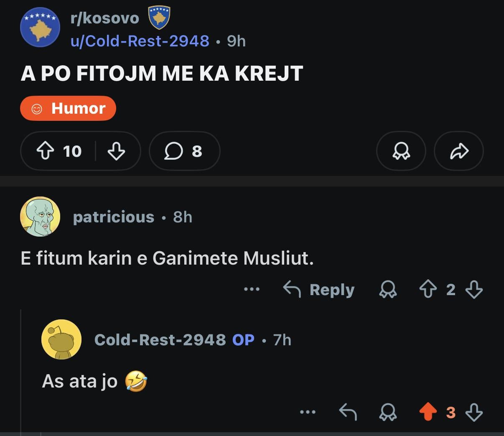Give an award to the post
The width and height of the screenshot is (504, 436).
401,151
